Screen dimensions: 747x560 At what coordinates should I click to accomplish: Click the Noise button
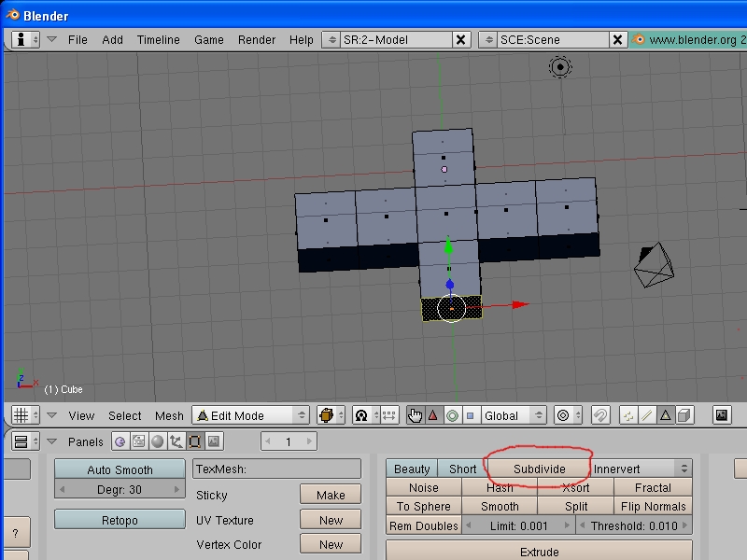point(424,487)
